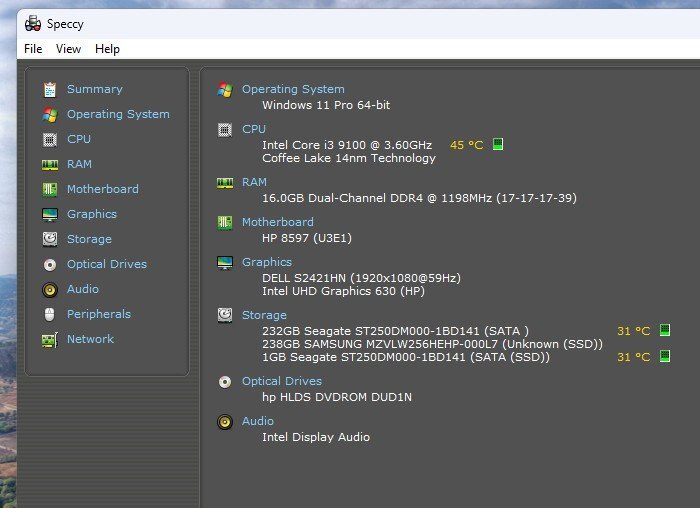Go to Operating System in sidebar
The width and height of the screenshot is (700, 508).
point(118,114)
